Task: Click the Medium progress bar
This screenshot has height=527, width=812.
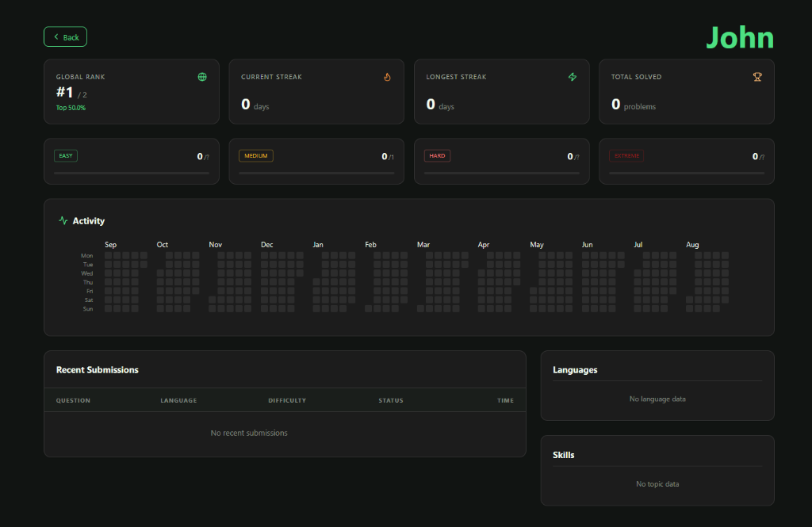Action: [316, 173]
